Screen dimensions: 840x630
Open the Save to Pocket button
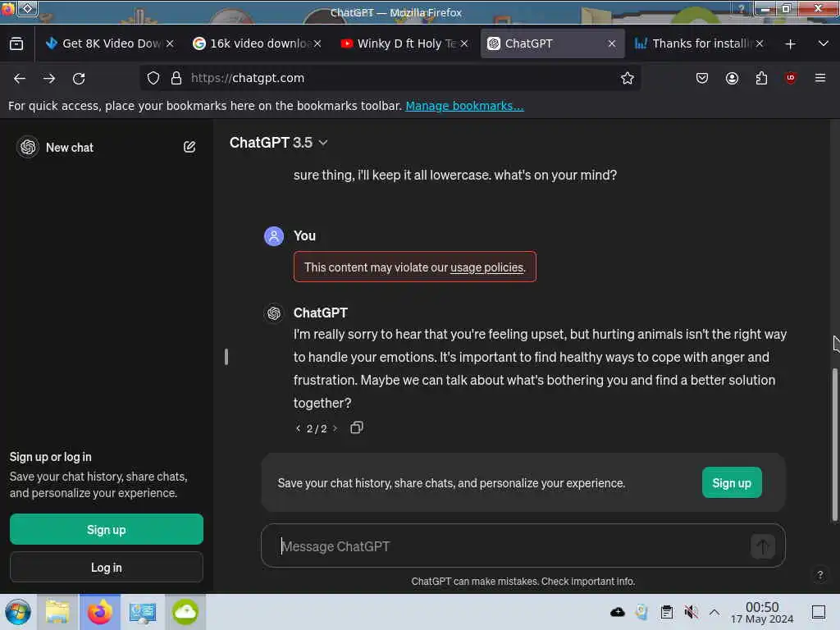pyautogui.click(x=702, y=78)
